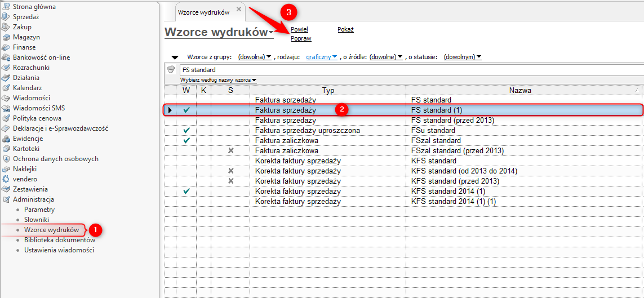Click the Popraw link
644x298 pixels.
pyautogui.click(x=301, y=38)
